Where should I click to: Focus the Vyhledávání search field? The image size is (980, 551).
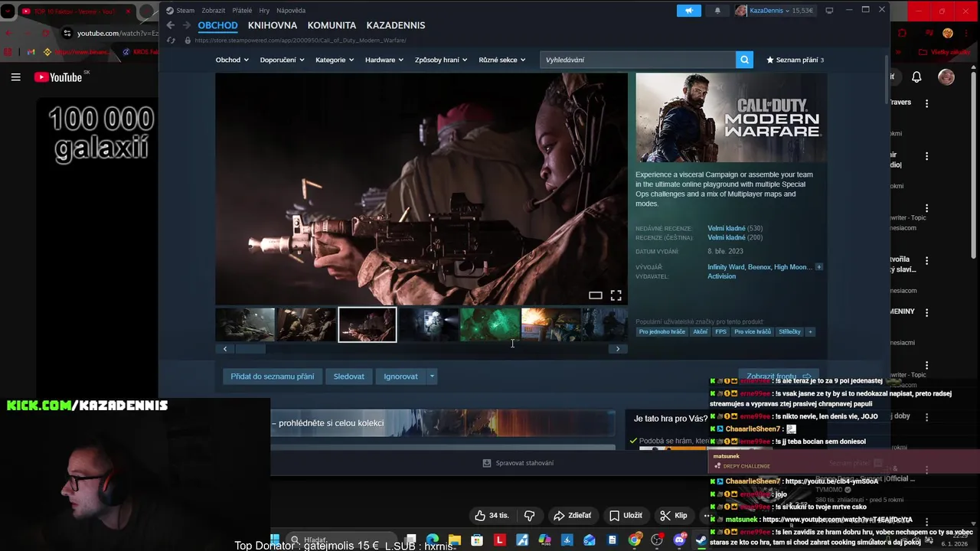tap(638, 60)
